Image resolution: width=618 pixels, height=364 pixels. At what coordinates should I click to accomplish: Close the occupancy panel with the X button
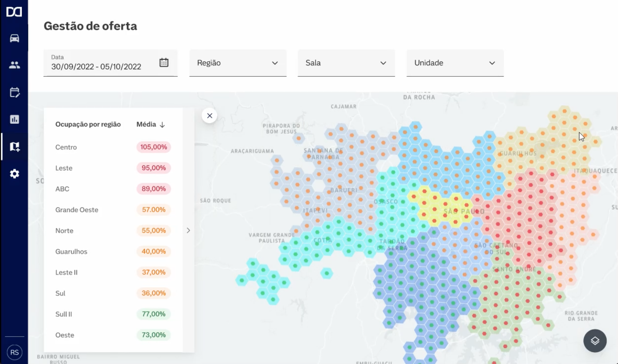(210, 115)
